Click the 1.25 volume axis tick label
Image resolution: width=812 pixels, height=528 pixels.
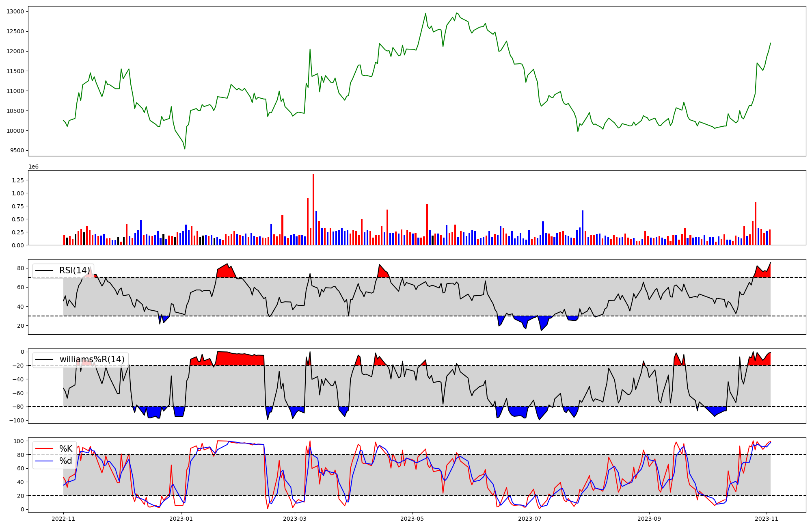[x=18, y=180]
